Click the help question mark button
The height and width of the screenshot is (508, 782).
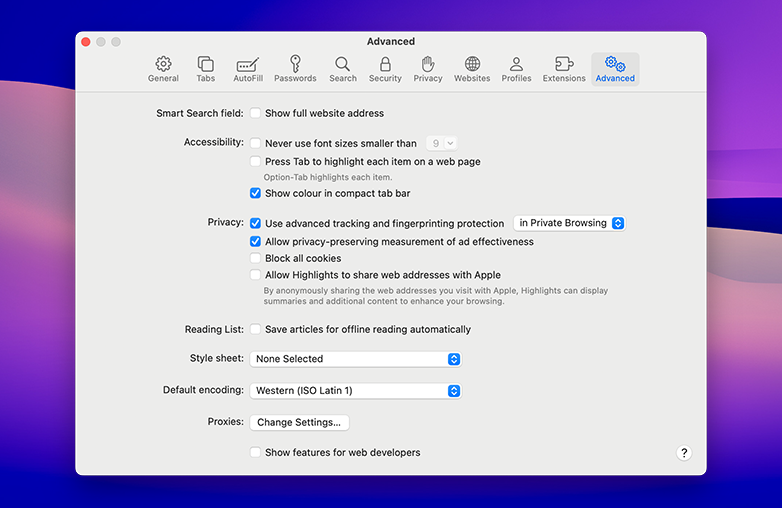(x=684, y=453)
